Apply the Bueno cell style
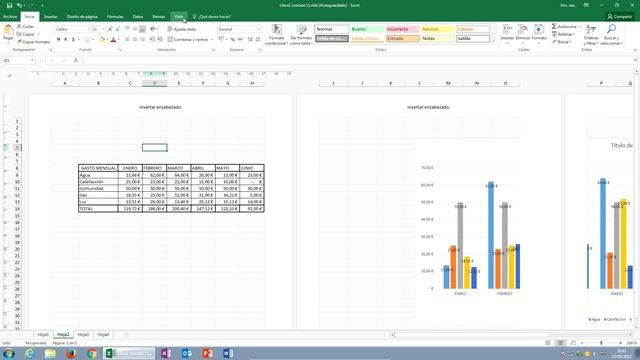The image size is (640, 360). tap(367, 29)
